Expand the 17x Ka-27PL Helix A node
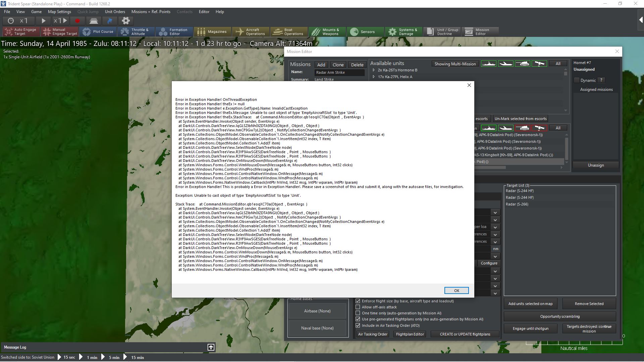Image resolution: width=644 pixels, height=362 pixels. (x=374, y=77)
